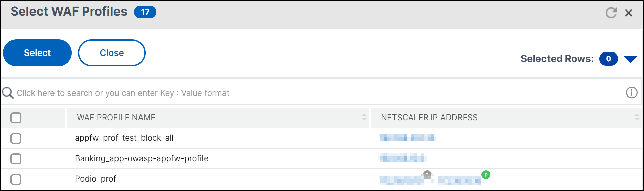This screenshot has width=644, height=191.
Task: Click the Close button
Action: [x=112, y=53]
